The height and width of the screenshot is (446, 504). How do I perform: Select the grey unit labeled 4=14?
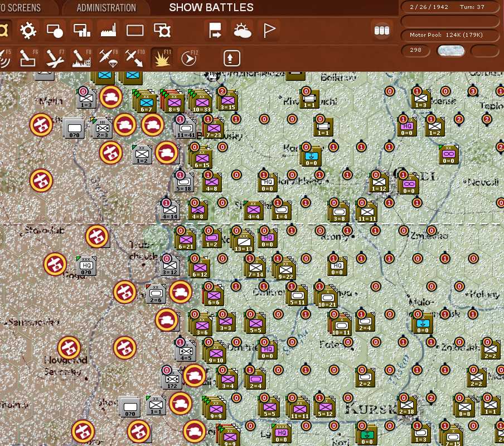[x=170, y=211]
